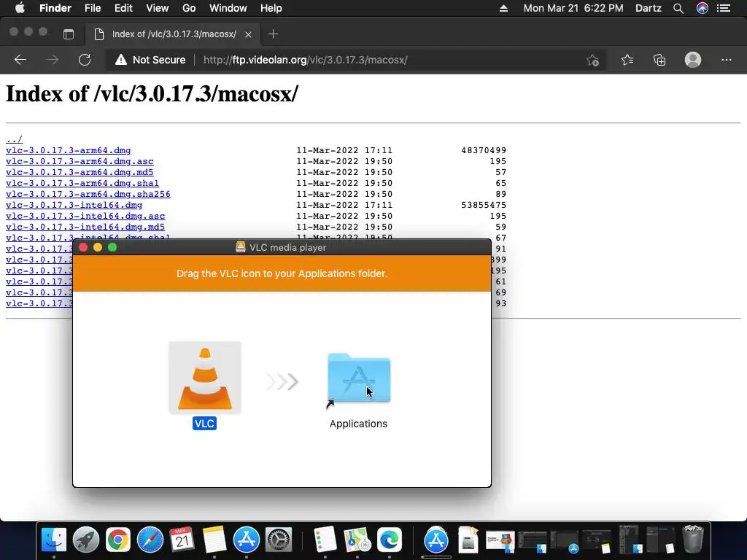
Task: Open the View menu
Action: [x=158, y=8]
